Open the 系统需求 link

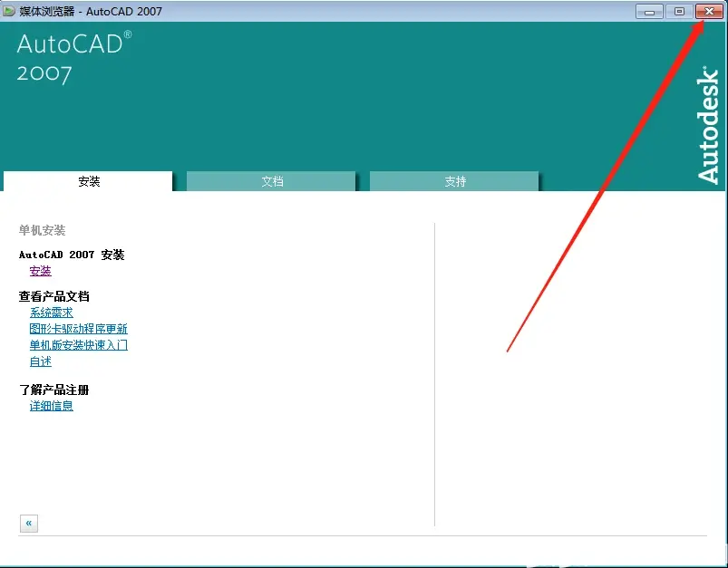[52, 313]
